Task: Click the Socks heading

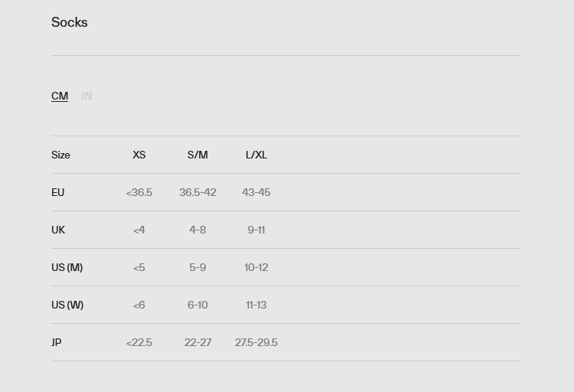Action: tap(70, 22)
